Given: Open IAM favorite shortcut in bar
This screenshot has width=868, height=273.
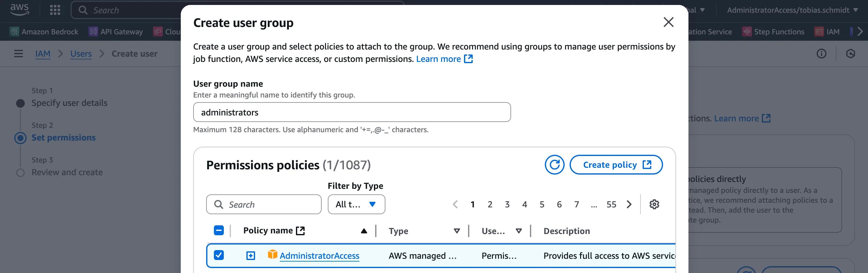Looking at the screenshot, I should point(827,32).
